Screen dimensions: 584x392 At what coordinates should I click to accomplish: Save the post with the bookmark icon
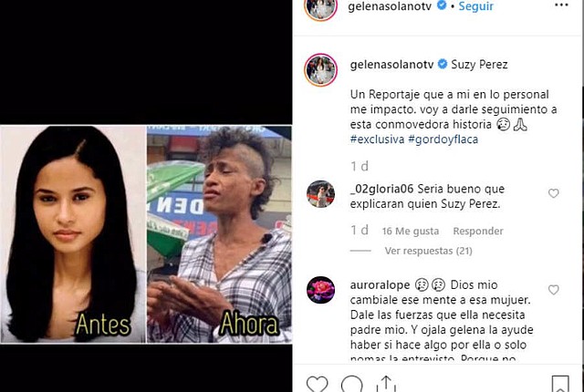click(560, 384)
